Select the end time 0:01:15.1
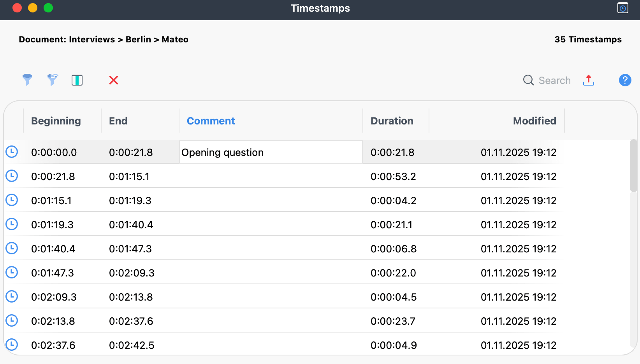 [129, 177]
